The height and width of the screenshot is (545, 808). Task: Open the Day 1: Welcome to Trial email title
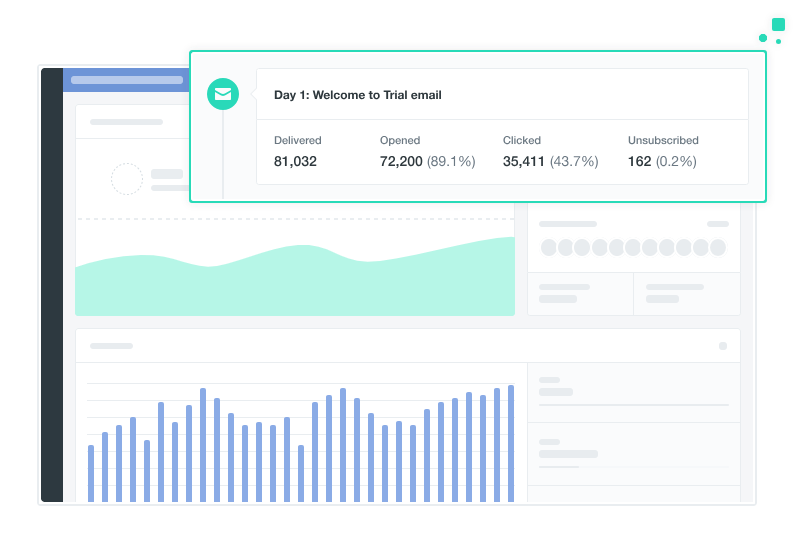pyautogui.click(x=357, y=95)
